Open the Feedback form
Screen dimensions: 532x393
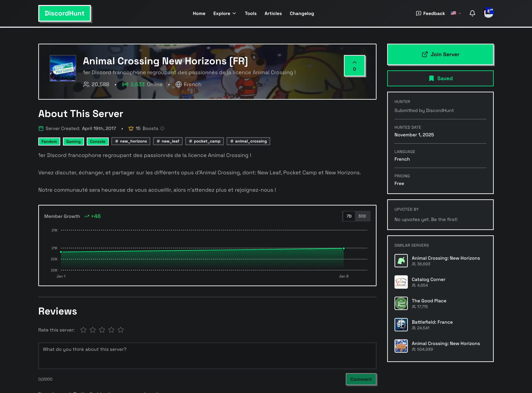[430, 13]
